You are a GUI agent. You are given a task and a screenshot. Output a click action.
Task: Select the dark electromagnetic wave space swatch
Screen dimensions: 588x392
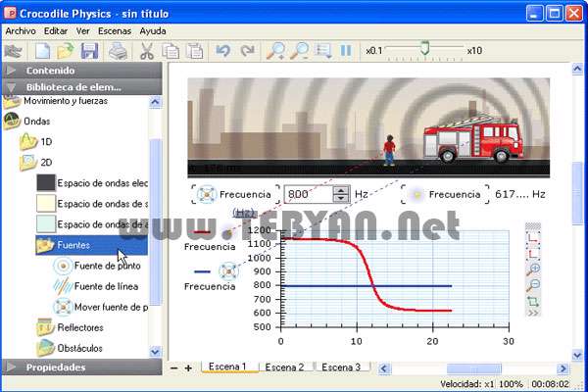click(x=46, y=183)
